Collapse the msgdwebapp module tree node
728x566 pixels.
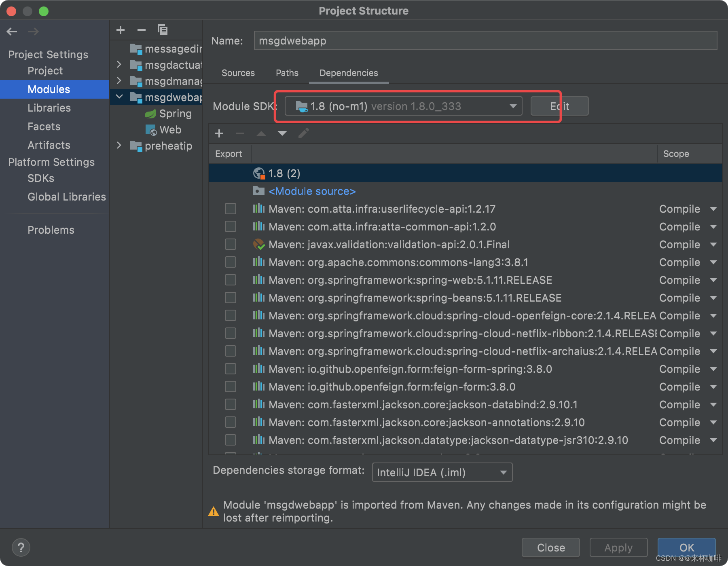(119, 97)
